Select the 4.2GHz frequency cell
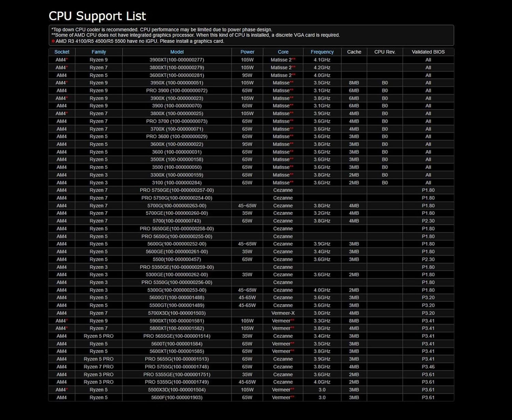512x420 pixels. [x=322, y=68]
